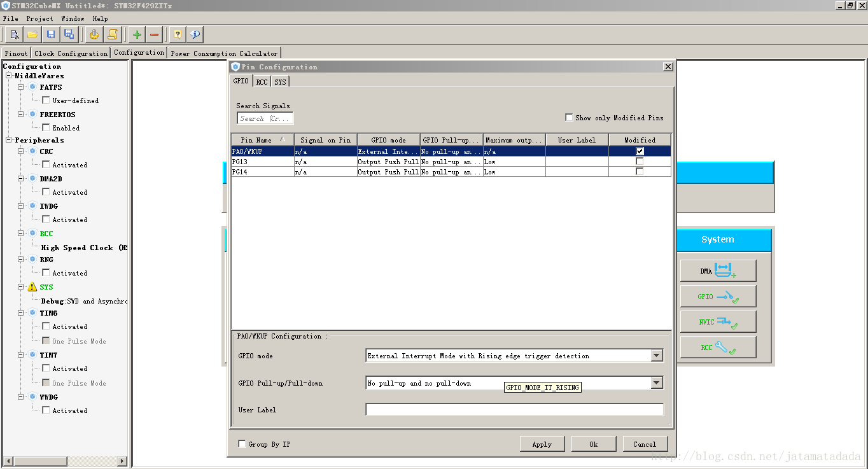Screen dimensions: 868x469
Task: Open the DMA system configuration button
Action: [x=718, y=270]
